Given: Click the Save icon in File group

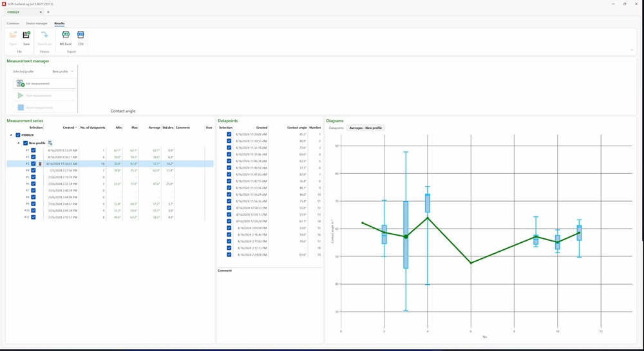Looking at the screenshot, I should [26, 37].
